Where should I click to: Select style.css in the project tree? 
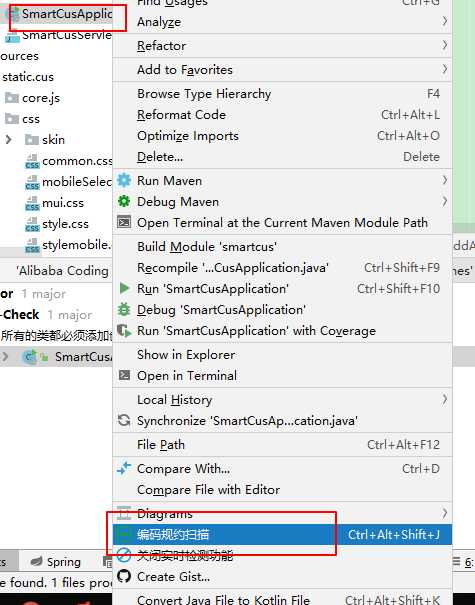tap(65, 224)
